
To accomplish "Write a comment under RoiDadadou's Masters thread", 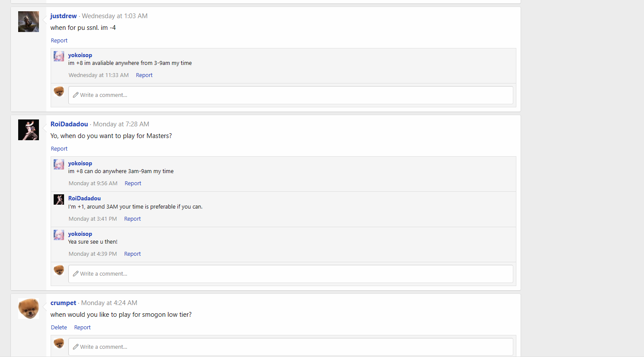I will 290,274.
